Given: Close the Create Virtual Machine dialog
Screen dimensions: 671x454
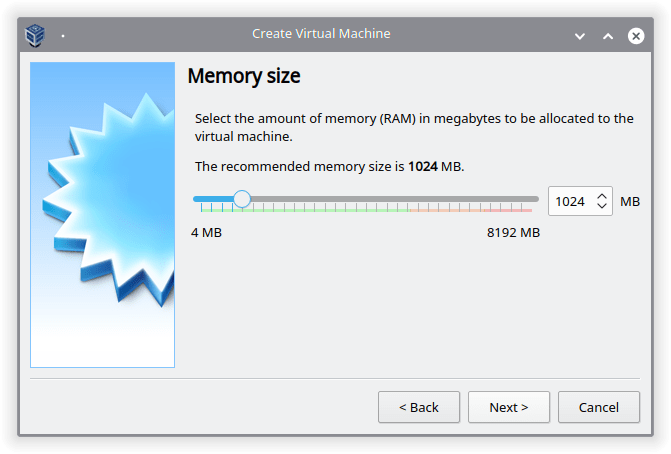Looking at the screenshot, I should pos(636,36).
